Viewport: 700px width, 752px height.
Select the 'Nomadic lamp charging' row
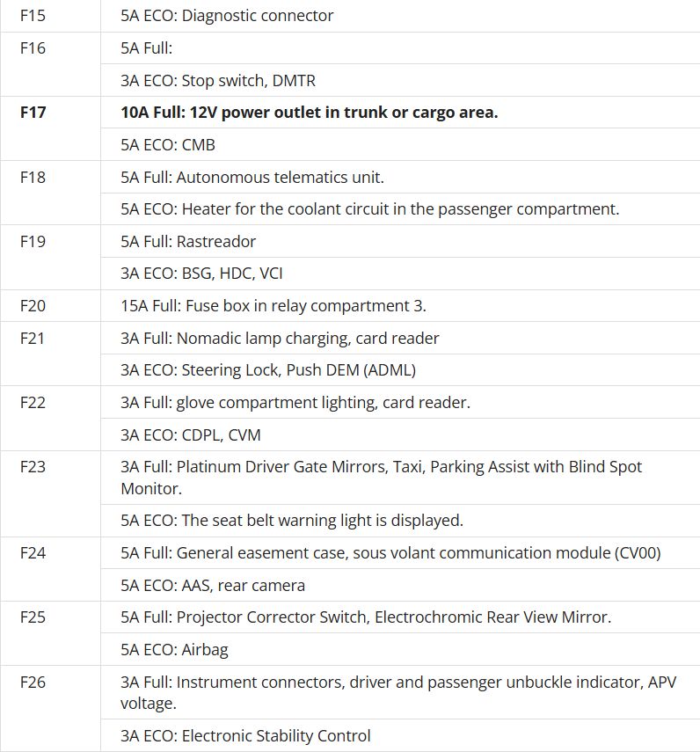point(280,339)
